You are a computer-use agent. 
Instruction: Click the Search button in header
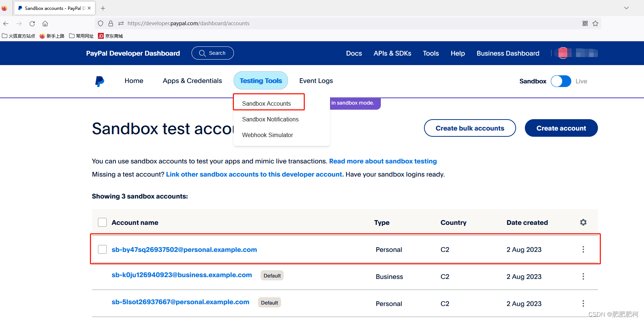point(213,53)
